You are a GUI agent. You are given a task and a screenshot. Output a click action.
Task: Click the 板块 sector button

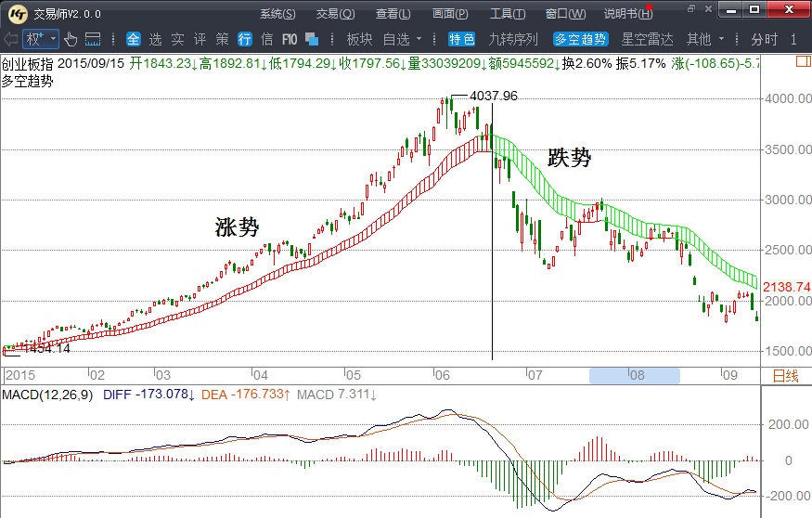359,39
